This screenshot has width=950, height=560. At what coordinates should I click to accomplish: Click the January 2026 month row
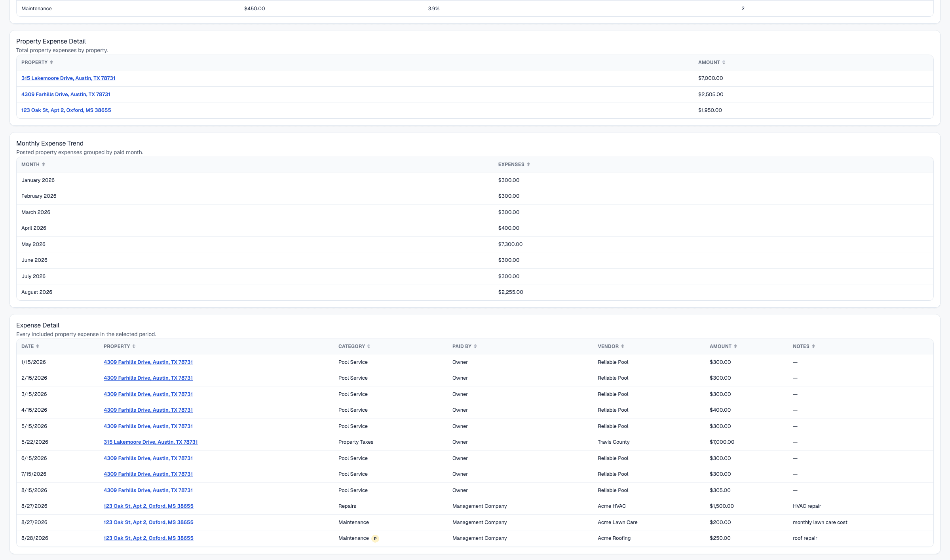click(475, 180)
